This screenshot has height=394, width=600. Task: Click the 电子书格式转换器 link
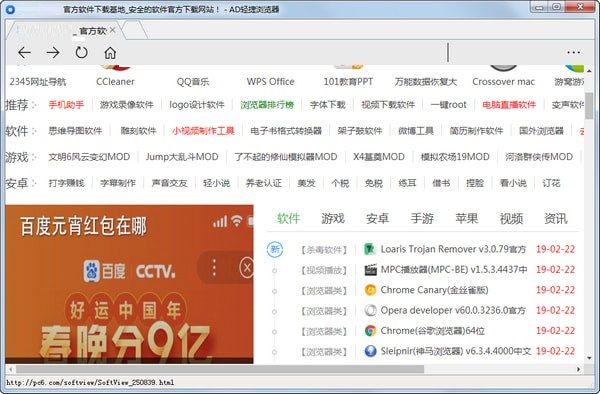tap(286, 131)
